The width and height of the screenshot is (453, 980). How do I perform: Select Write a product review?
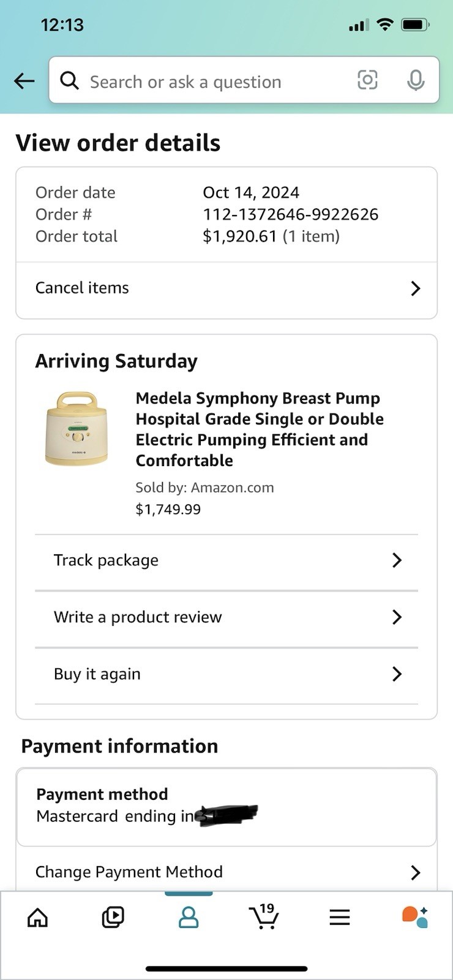[x=138, y=617]
